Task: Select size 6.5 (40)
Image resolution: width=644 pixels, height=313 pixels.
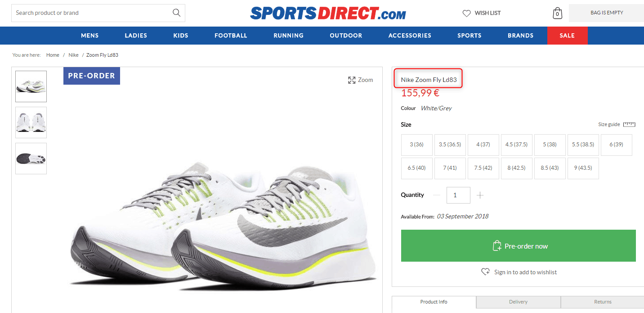Action: pyautogui.click(x=417, y=168)
